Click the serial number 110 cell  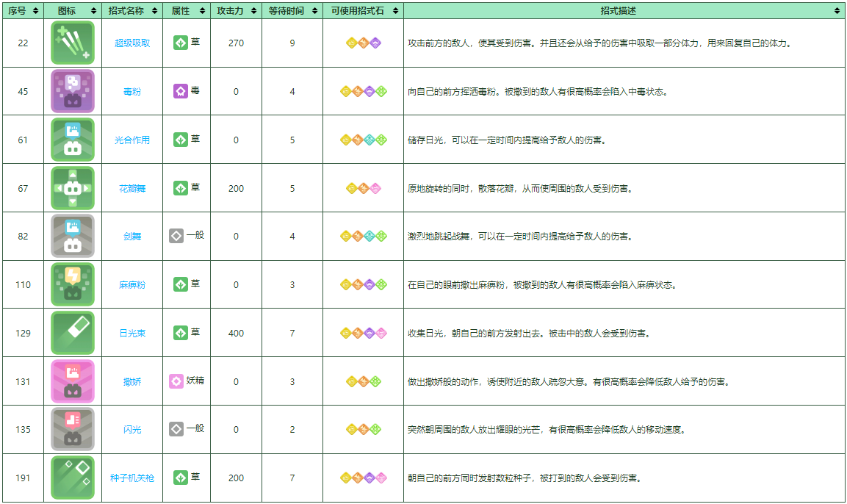tap(23, 284)
